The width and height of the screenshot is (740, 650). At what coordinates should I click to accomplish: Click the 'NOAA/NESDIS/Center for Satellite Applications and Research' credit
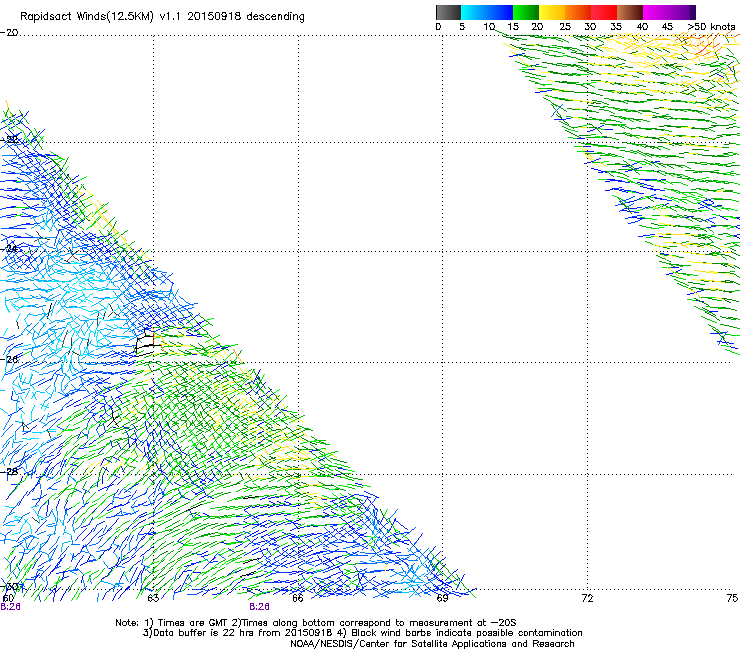(432, 644)
